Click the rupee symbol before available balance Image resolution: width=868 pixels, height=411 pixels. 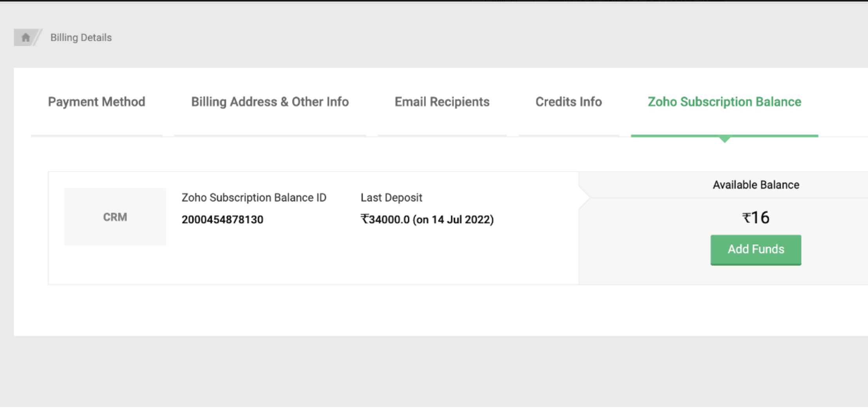point(746,218)
